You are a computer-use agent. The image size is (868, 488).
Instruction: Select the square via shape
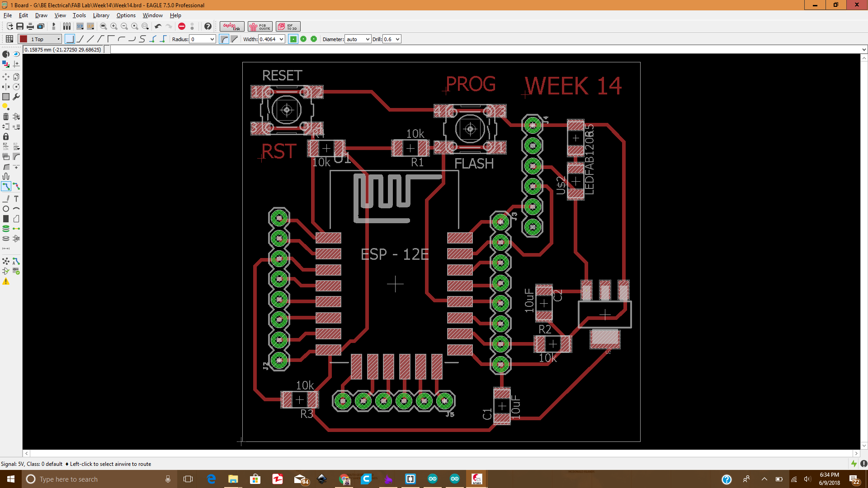tap(293, 39)
